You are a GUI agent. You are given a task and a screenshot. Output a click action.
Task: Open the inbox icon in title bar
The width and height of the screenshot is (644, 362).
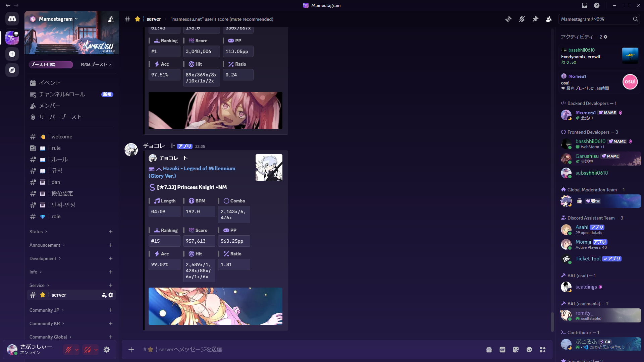click(x=585, y=5)
